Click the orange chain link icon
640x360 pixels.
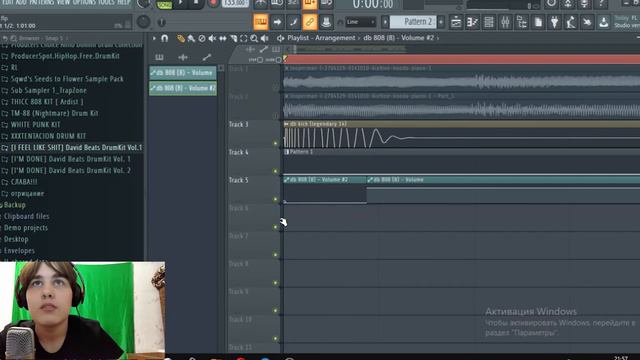point(310,22)
